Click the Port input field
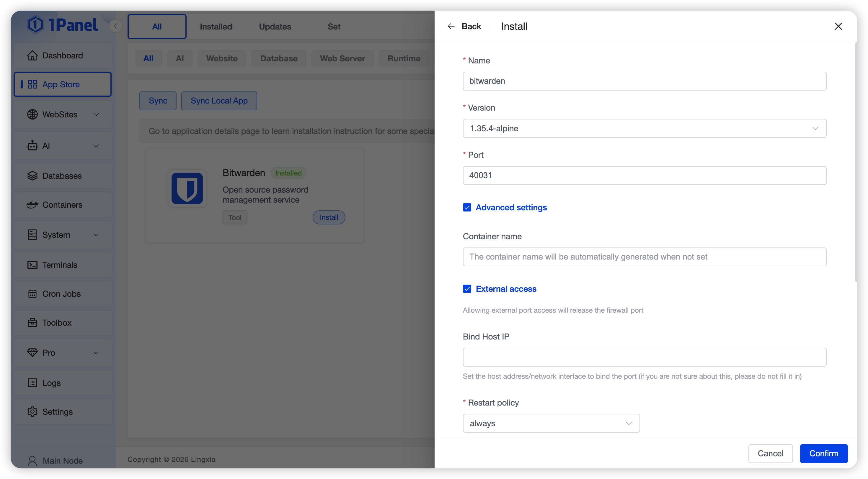Screen dimensions: 868x479 pos(644,175)
